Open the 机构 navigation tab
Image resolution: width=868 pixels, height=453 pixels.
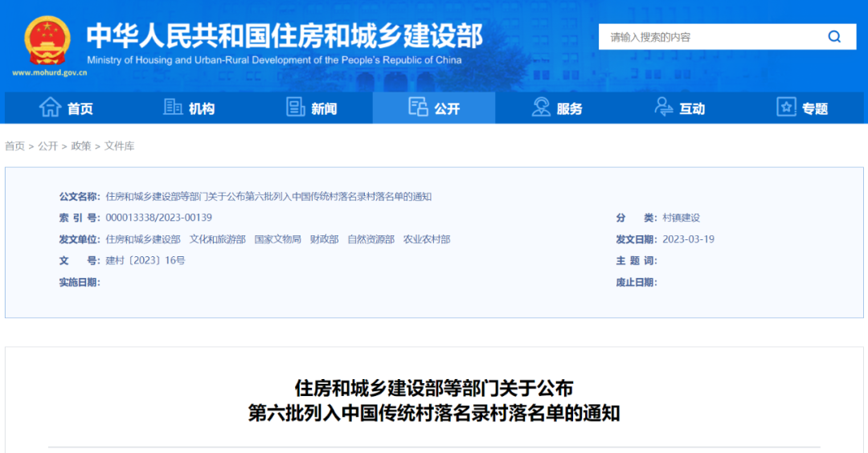coord(189,108)
